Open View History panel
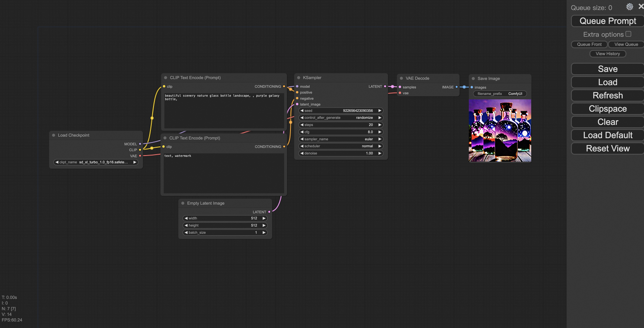The height and width of the screenshot is (328, 644). tap(607, 54)
